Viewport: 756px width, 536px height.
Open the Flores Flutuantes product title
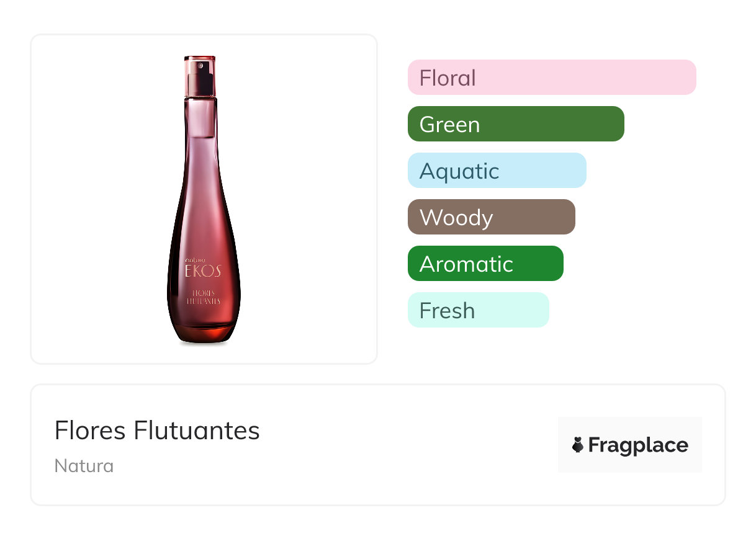click(x=157, y=431)
